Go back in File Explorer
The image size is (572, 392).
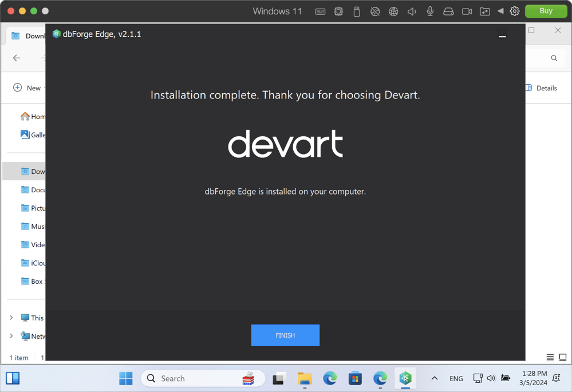(x=17, y=58)
